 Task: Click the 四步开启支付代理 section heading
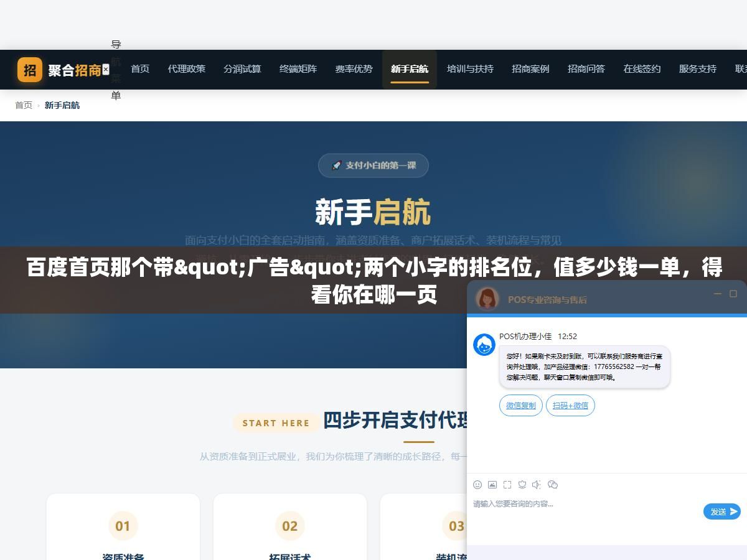pyautogui.click(x=395, y=421)
